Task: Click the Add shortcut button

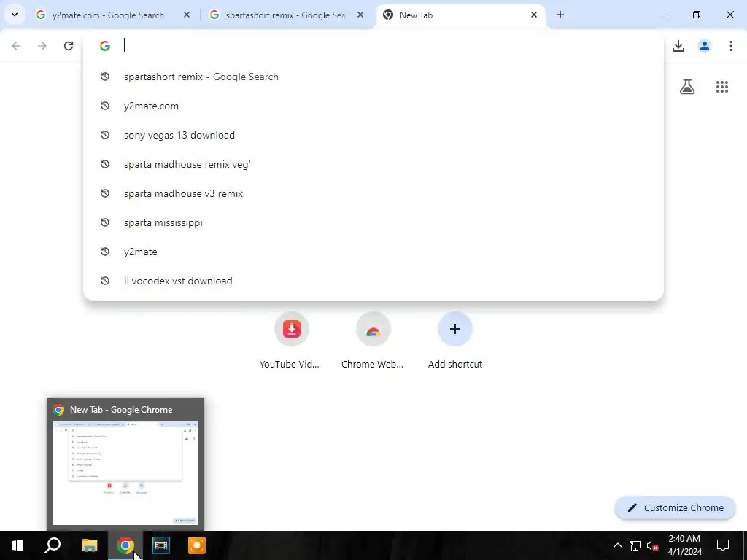Action: pos(455,341)
